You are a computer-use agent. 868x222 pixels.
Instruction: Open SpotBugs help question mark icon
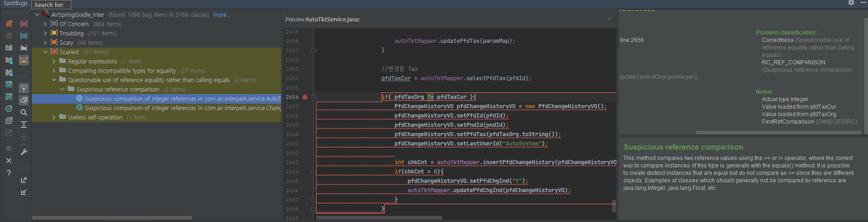[9, 173]
